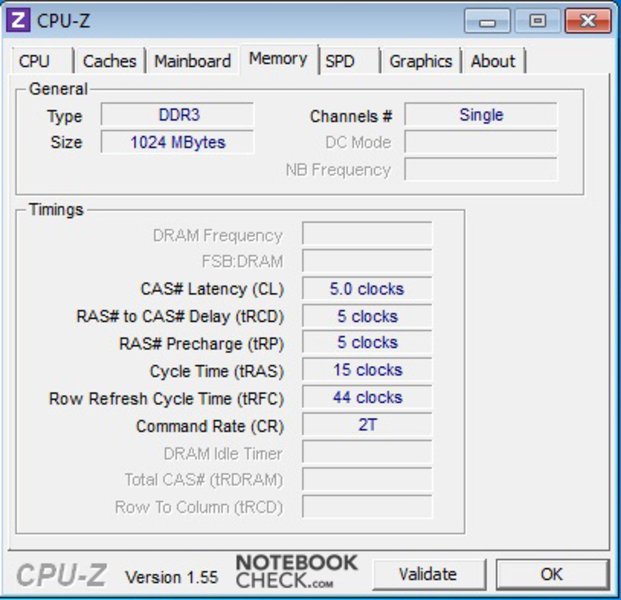Maximize the CPU-Z window
The image size is (621, 600).
coord(537,21)
